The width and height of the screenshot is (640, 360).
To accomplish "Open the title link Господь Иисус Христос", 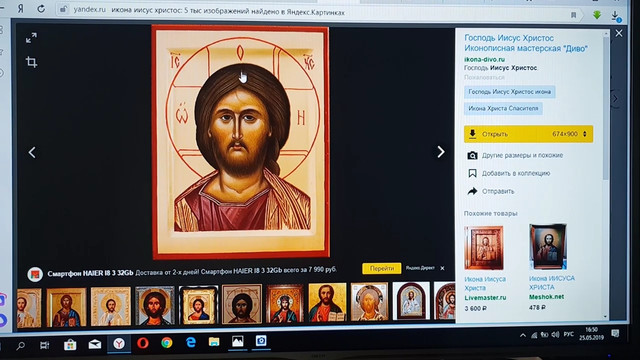I will [526, 43].
